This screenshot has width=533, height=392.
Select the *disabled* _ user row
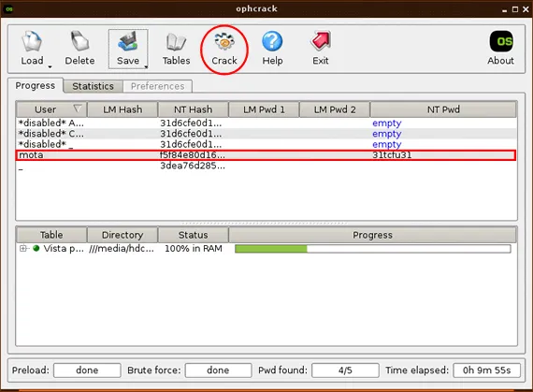click(266, 144)
